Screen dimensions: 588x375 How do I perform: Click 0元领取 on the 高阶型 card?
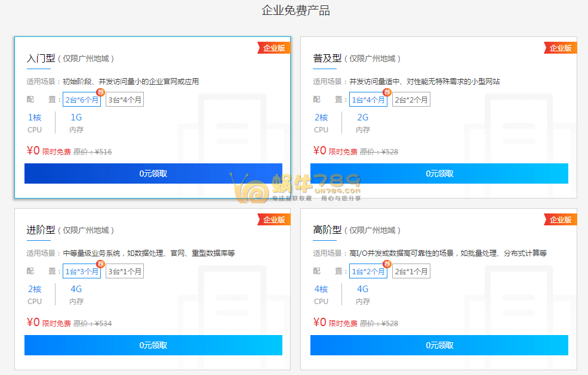click(x=439, y=345)
